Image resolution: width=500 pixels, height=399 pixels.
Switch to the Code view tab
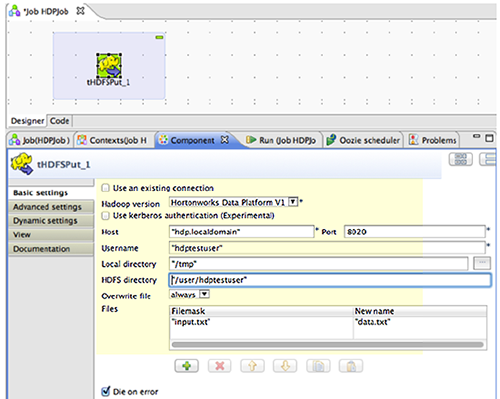[x=59, y=121]
